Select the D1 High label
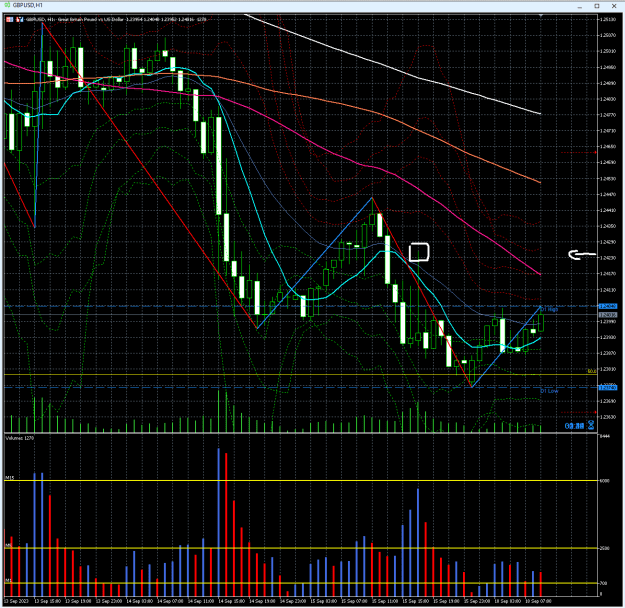The image size is (625, 608). click(x=549, y=309)
